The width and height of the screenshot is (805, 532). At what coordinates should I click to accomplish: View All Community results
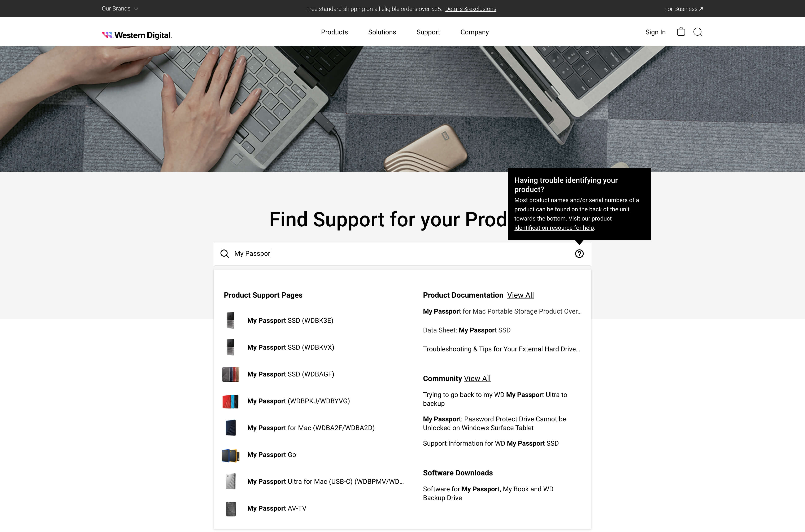pos(477,379)
